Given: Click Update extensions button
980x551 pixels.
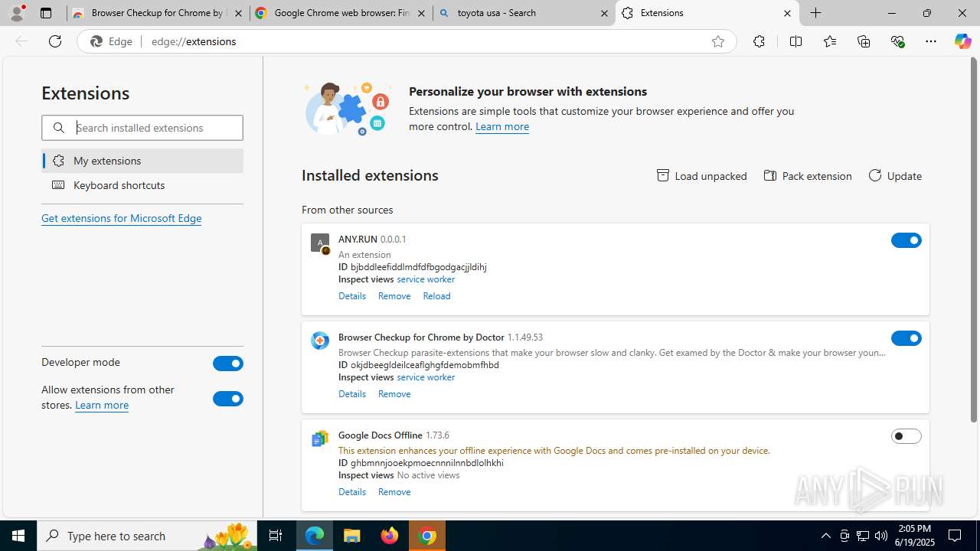Looking at the screenshot, I should click(895, 176).
